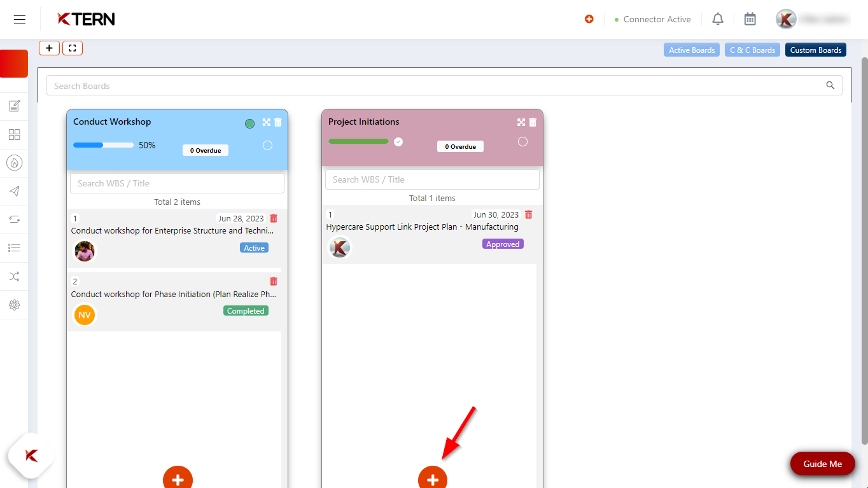
Task: Open the notes/edit panel from the sidebar
Action: click(14, 106)
